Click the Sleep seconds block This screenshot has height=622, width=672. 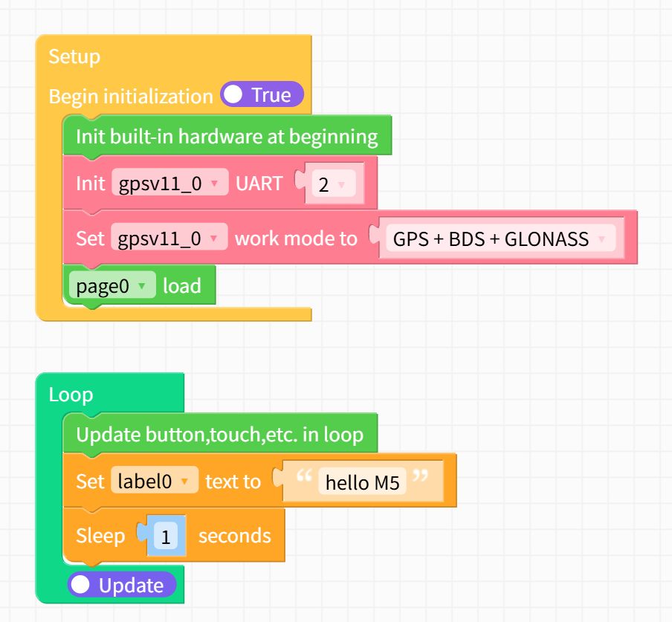[x=233, y=535]
